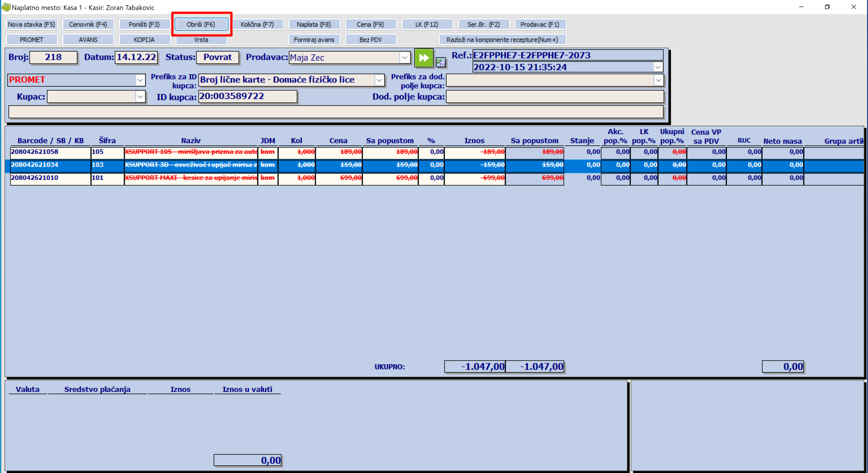The width and height of the screenshot is (868, 473).
Task: Click payment total field showing 0,00
Action: coord(247,460)
